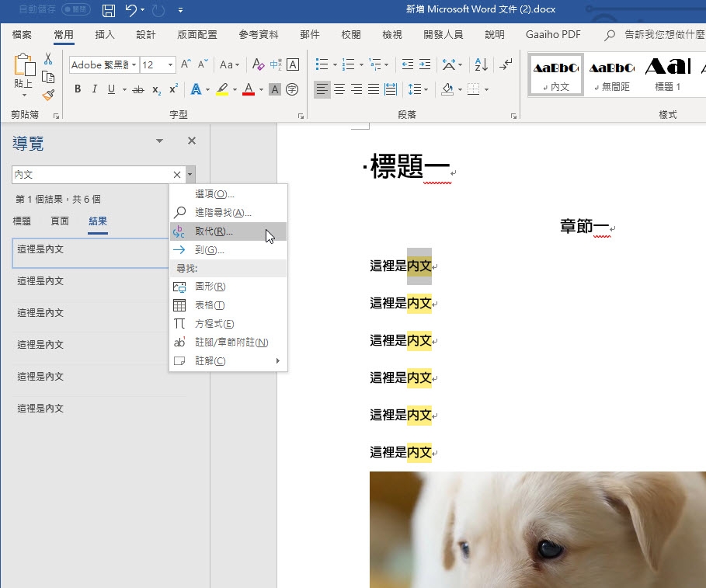Screen dimensions: 706x588
Task: Click the Format Painter brush icon
Action: pyautogui.click(x=48, y=95)
